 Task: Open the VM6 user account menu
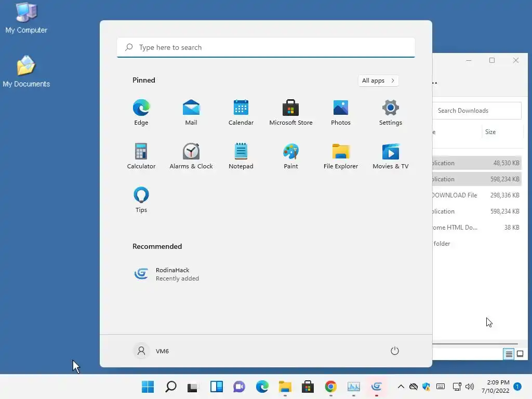(x=151, y=351)
